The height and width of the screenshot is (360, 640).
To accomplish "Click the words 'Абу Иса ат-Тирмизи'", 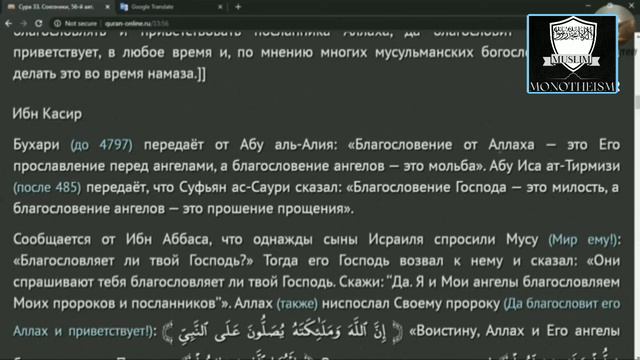I will pos(555,166).
